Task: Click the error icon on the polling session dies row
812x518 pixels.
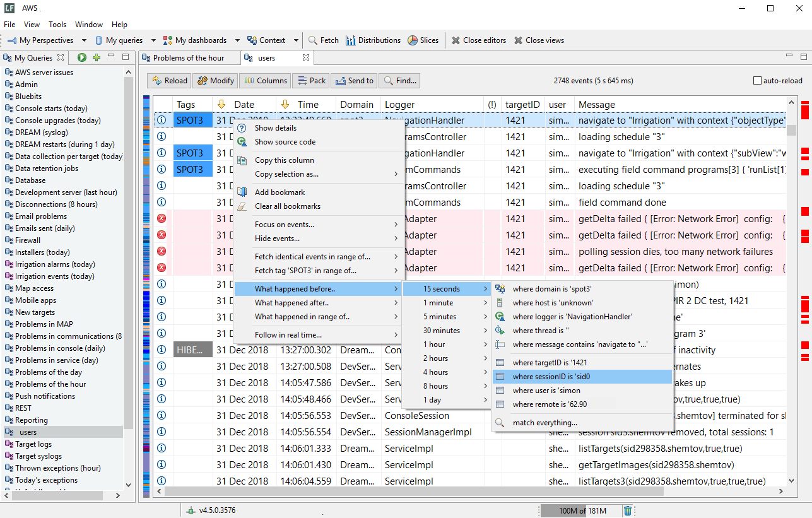Action: click(162, 251)
